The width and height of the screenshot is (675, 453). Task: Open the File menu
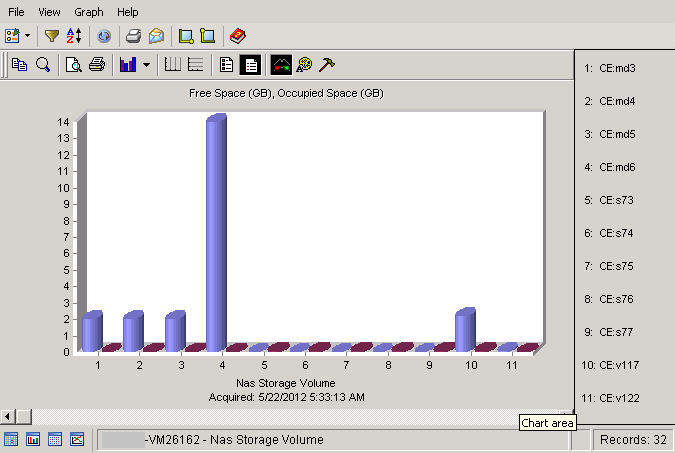point(16,12)
